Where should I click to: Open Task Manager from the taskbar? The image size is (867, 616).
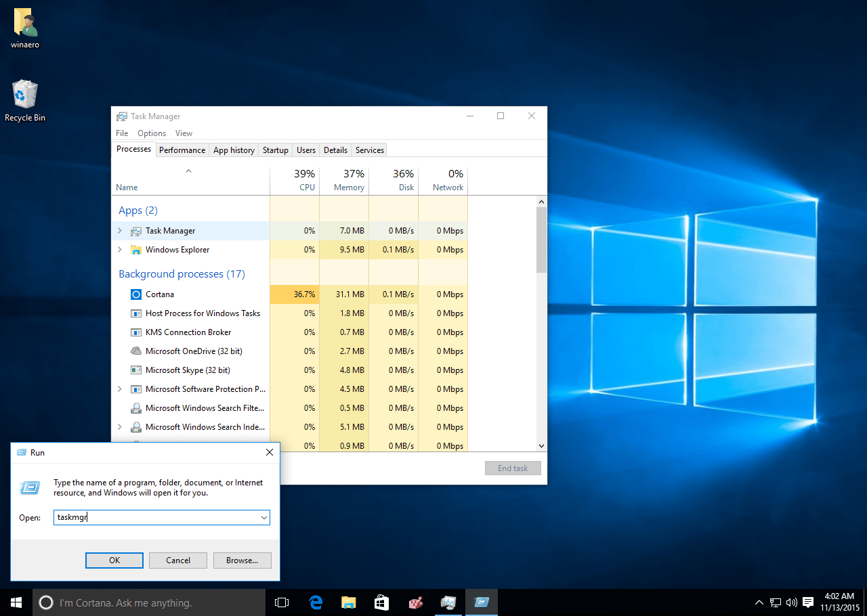tap(448, 602)
